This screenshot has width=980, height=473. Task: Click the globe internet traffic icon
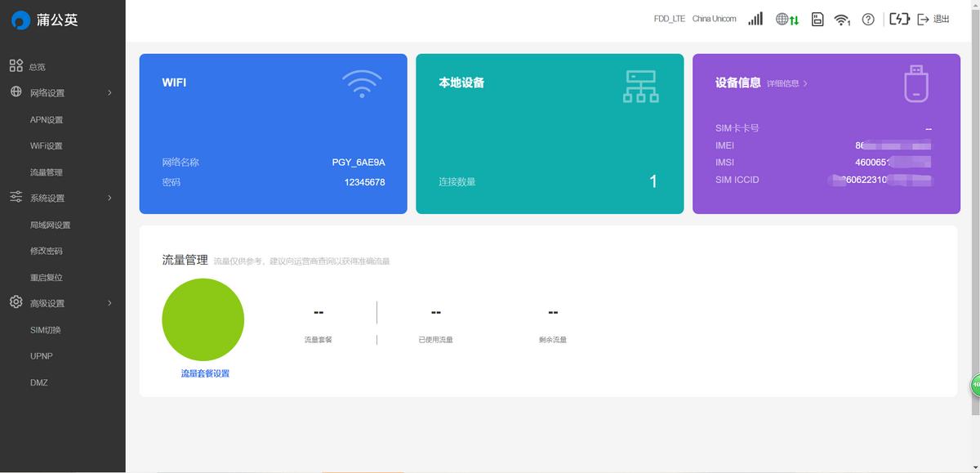click(x=785, y=17)
